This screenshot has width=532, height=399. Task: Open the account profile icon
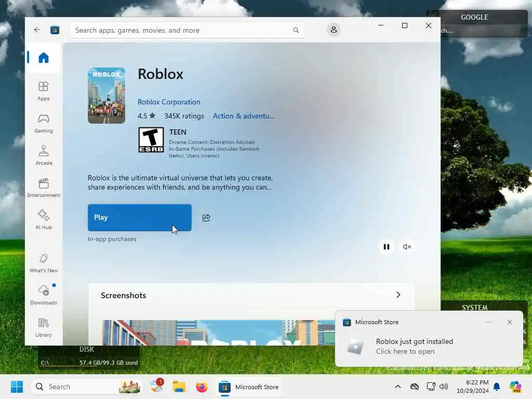(334, 30)
